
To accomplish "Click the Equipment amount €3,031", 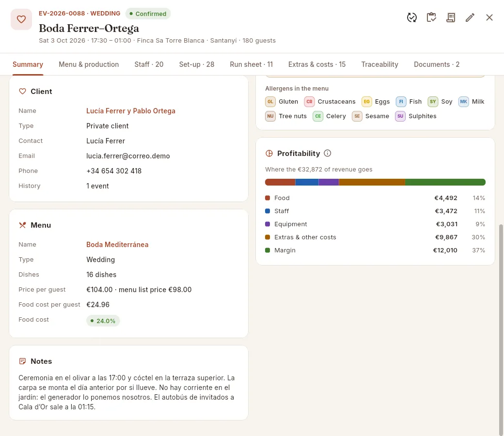I will (x=446, y=224).
